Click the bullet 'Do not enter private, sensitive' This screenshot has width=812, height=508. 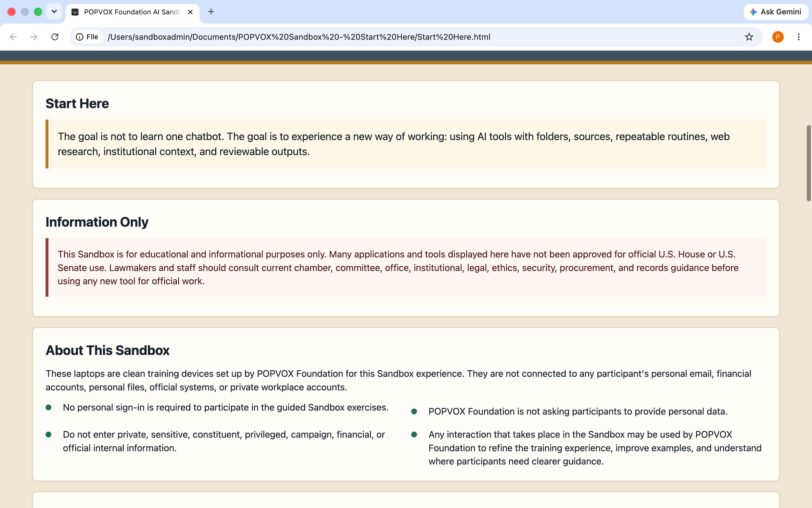point(224,441)
